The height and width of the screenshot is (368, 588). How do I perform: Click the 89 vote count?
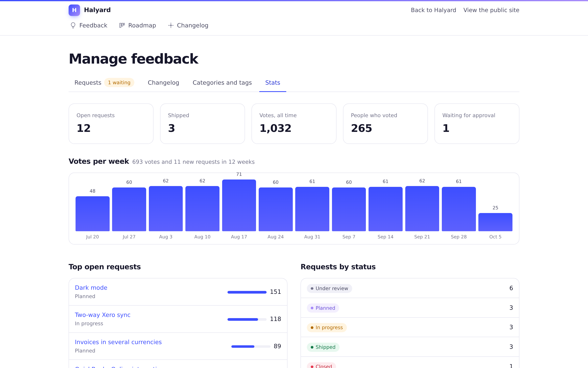pyautogui.click(x=277, y=346)
